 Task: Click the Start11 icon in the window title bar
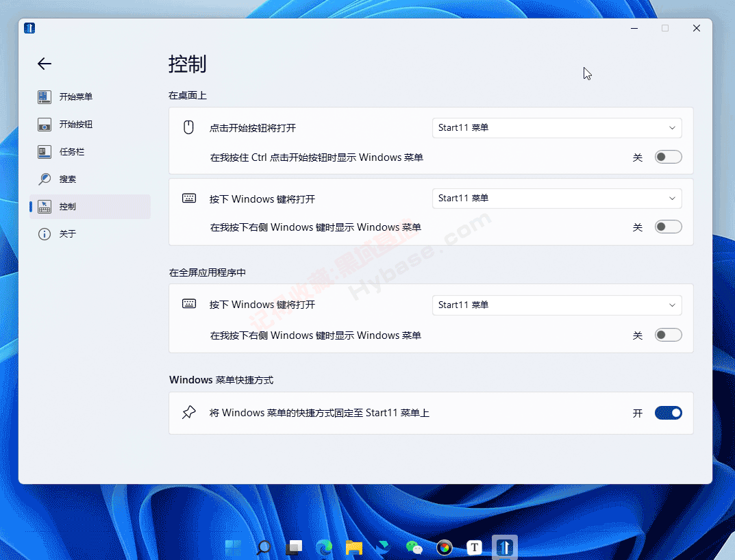29,27
